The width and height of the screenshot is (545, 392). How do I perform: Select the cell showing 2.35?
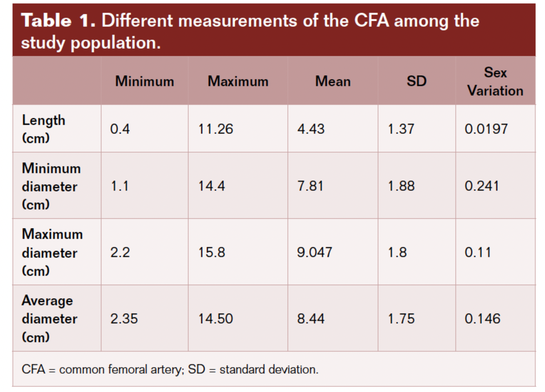pyautogui.click(x=124, y=319)
